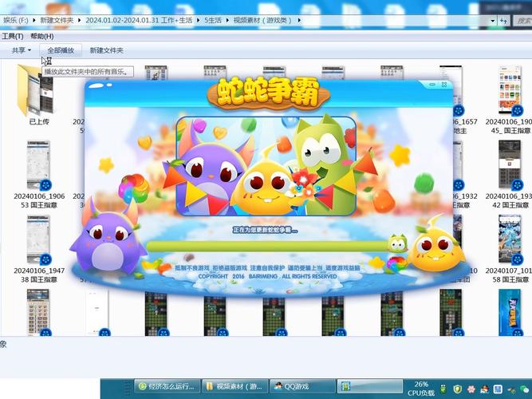Viewport: 532px width, 399px height.
Task: Open the 20240106_1947 video file
Action: (39, 239)
